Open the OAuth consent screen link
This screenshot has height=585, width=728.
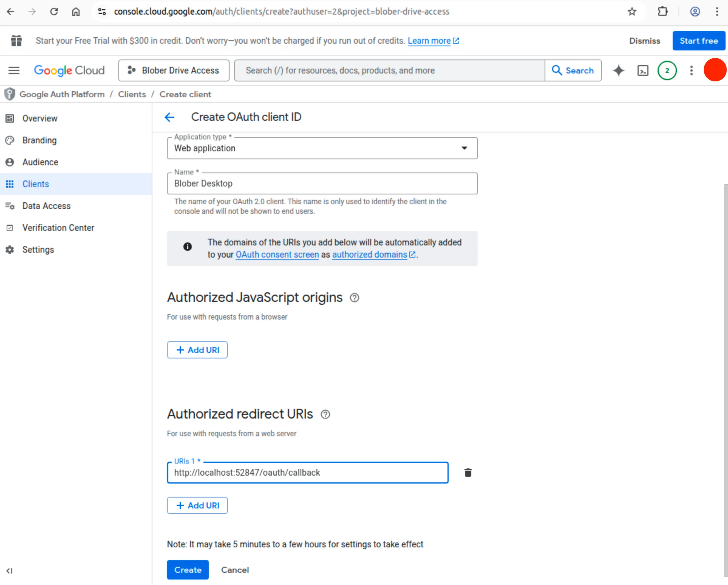coord(277,255)
